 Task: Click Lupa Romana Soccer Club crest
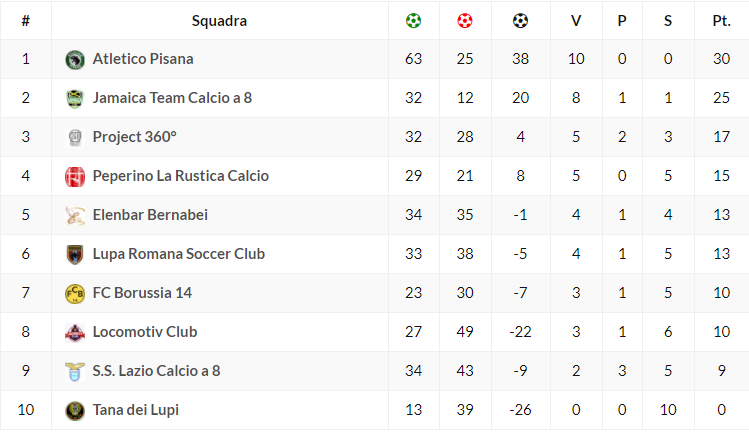[x=74, y=254]
